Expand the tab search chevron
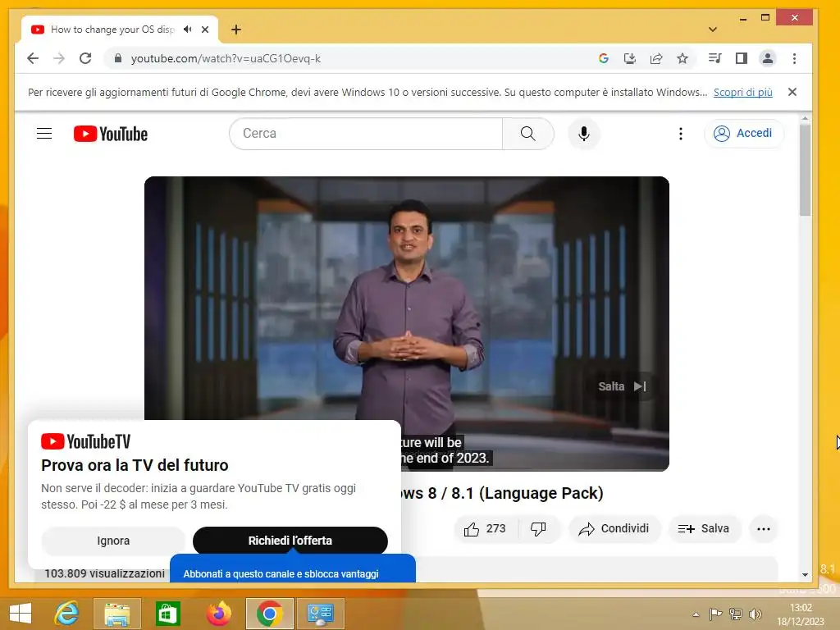Image resolution: width=840 pixels, height=630 pixels. pos(713,30)
